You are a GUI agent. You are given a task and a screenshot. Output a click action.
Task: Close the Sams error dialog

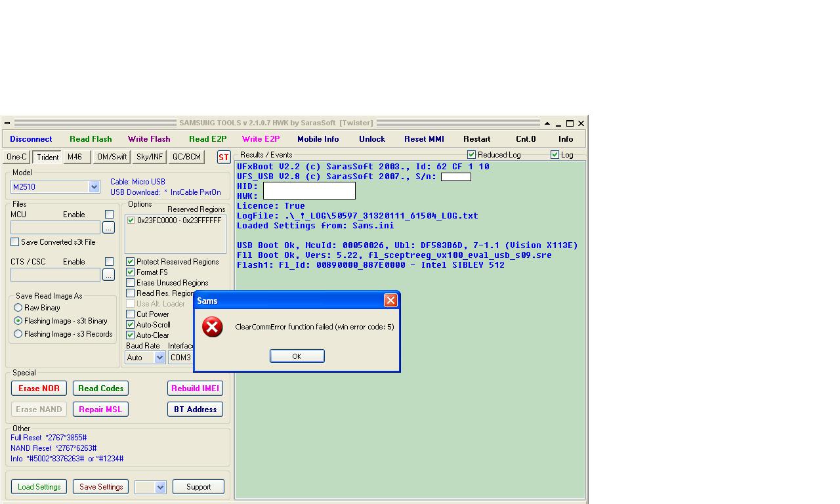(390, 301)
